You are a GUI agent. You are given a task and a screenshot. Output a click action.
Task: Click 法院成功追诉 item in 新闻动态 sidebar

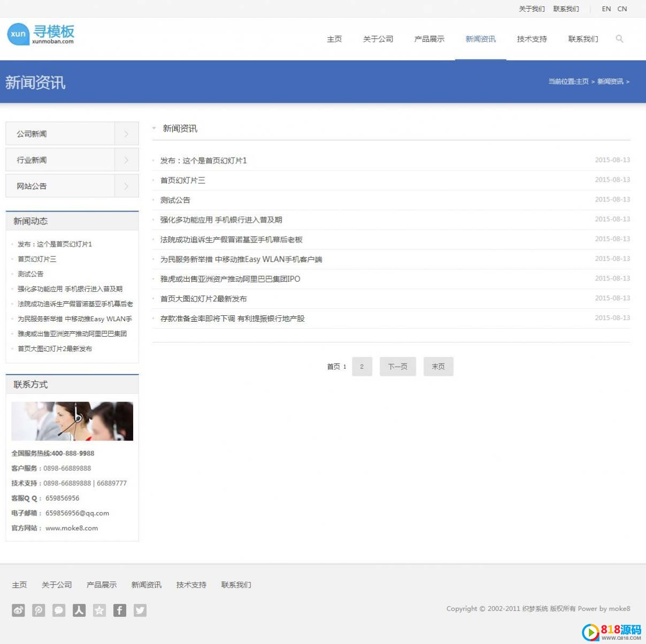(75, 304)
